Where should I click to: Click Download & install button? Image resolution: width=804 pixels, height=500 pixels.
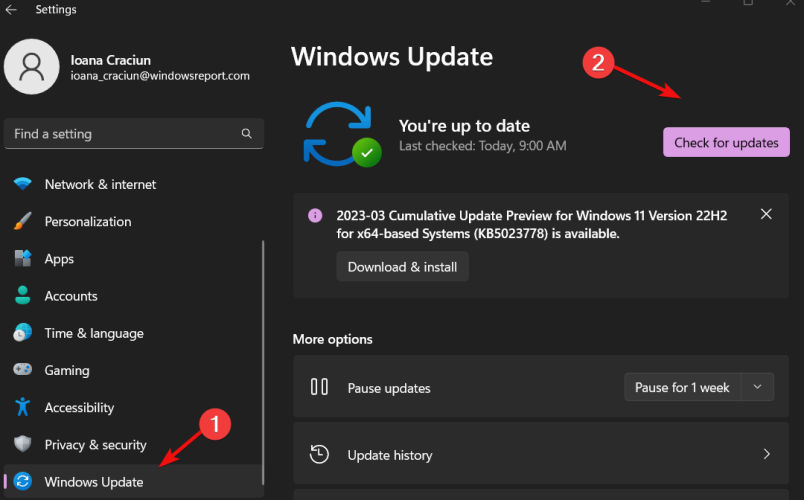pyautogui.click(x=403, y=267)
